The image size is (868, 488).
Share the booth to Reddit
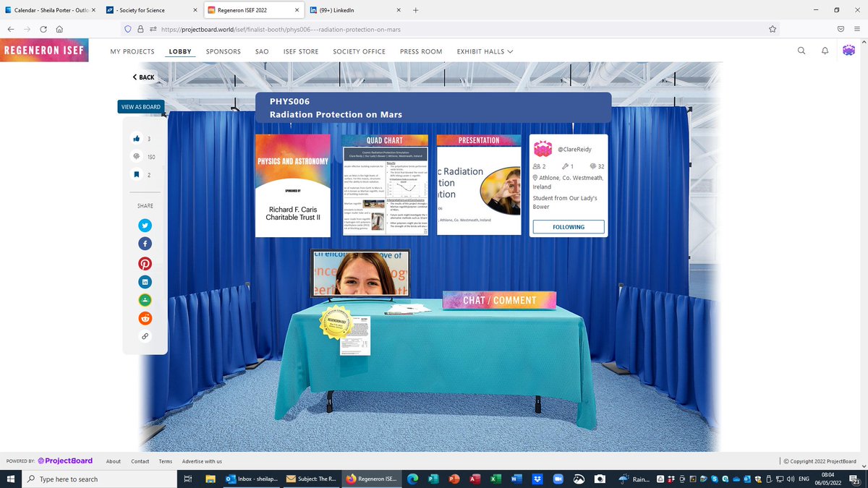pyautogui.click(x=145, y=318)
